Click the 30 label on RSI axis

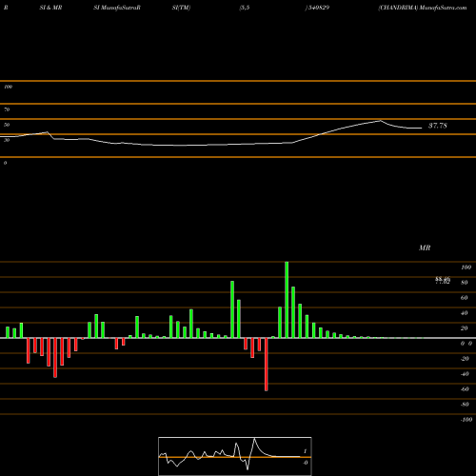(7, 140)
